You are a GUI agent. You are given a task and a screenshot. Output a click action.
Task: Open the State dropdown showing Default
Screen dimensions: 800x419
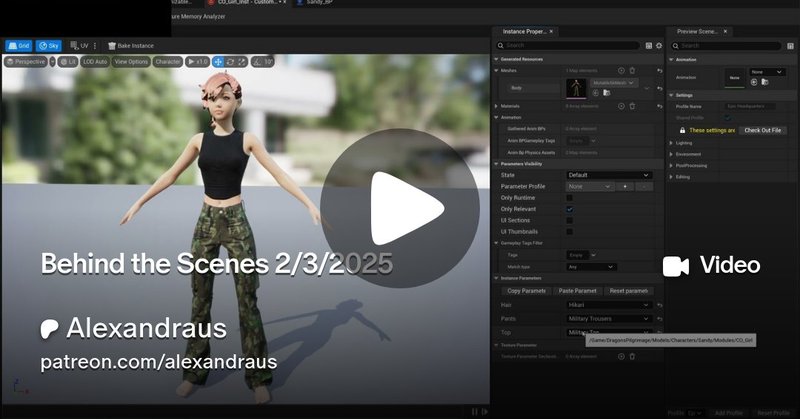[x=609, y=175]
